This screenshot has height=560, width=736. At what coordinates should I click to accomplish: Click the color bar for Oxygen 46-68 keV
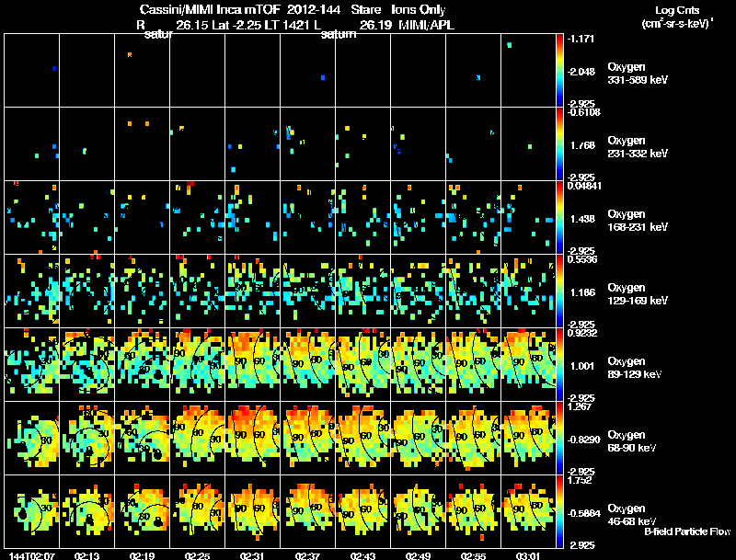[x=559, y=511]
